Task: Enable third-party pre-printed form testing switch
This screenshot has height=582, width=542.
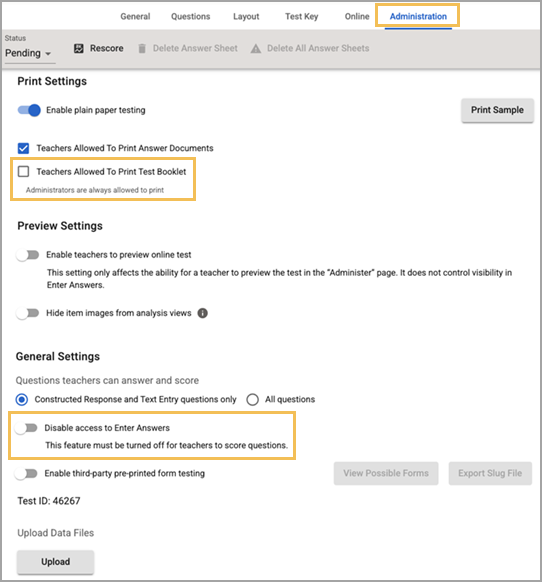Action: pos(26,474)
